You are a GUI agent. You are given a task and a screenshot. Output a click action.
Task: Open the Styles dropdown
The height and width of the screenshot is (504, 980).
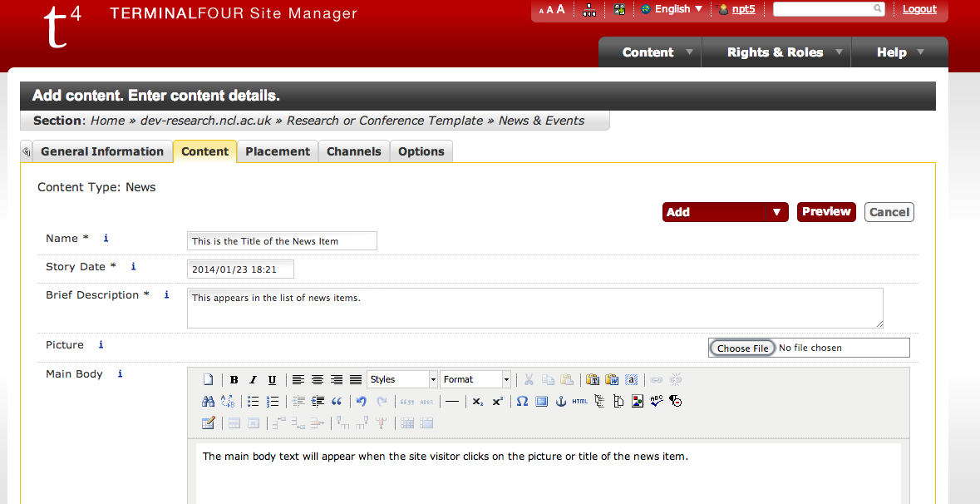[402, 379]
